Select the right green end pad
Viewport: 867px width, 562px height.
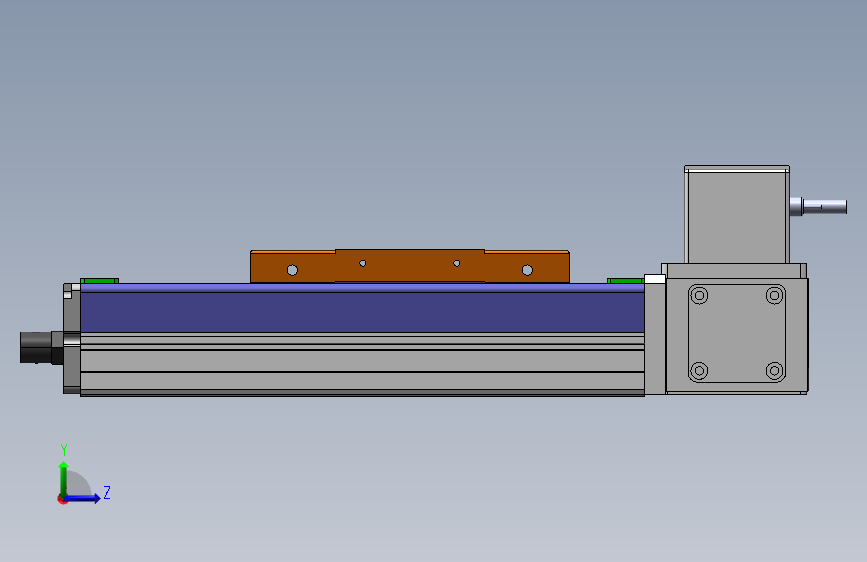625,281
